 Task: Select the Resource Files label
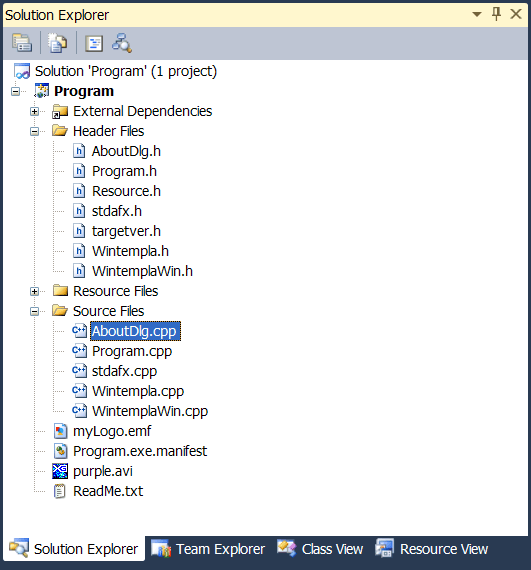coord(116,291)
